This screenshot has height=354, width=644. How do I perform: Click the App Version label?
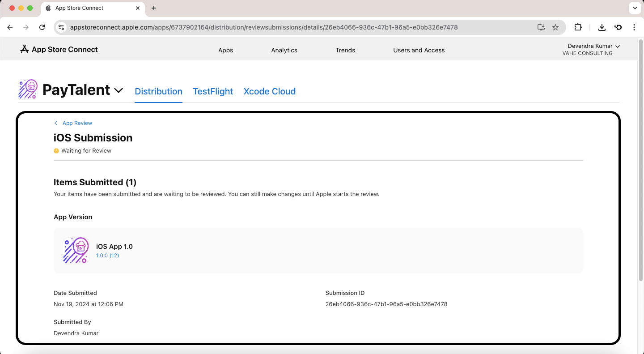pyautogui.click(x=73, y=217)
